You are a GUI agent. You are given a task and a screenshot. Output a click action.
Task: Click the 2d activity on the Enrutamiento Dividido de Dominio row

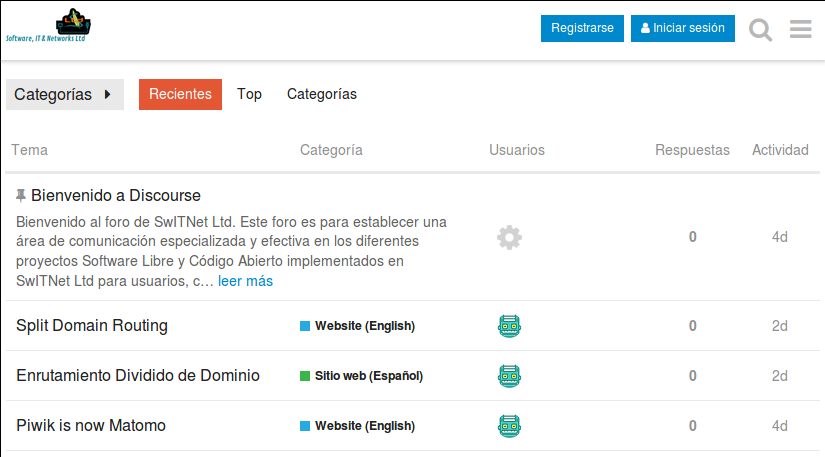point(780,376)
